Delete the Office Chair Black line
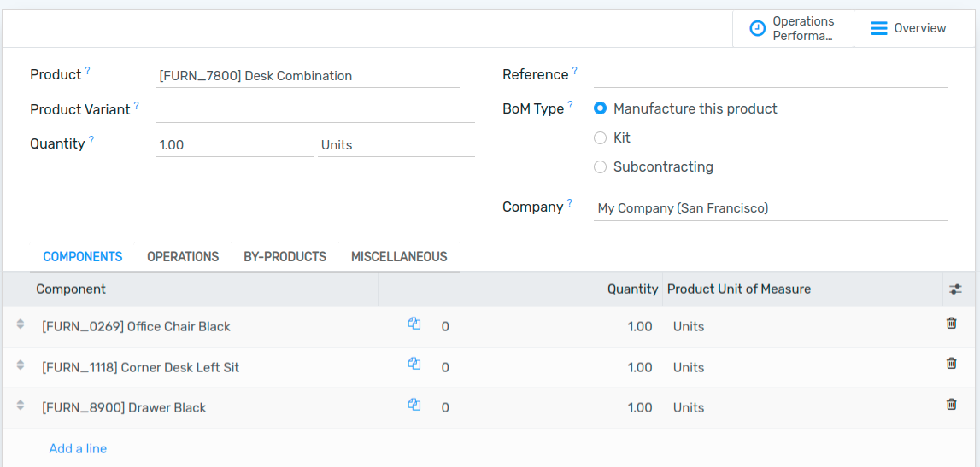980x467 pixels. (951, 323)
